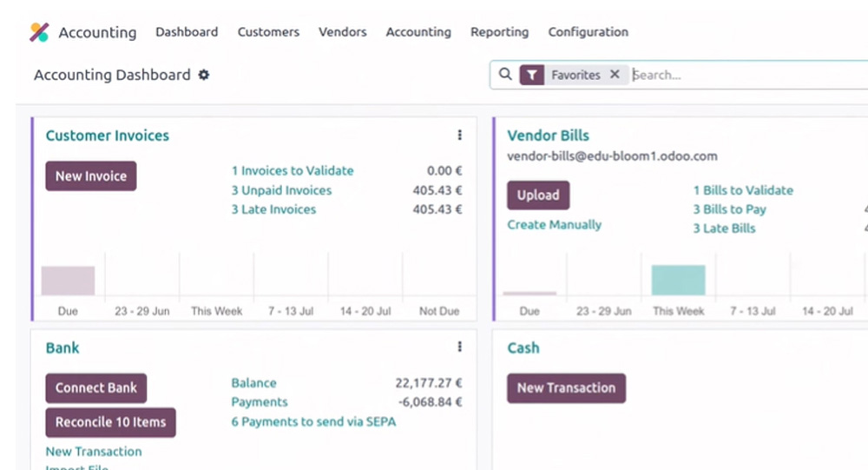Remove the Favorites filter with X
The image size is (868, 470).
pos(615,75)
